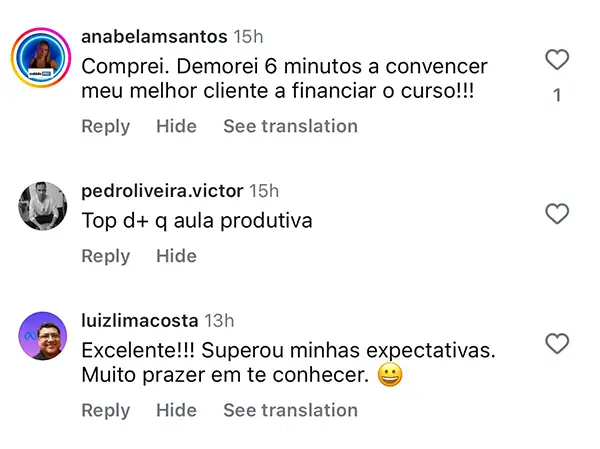The image size is (600, 449).
Task: See translation of the 'Excelente!!!' comment
Action: tap(290, 410)
